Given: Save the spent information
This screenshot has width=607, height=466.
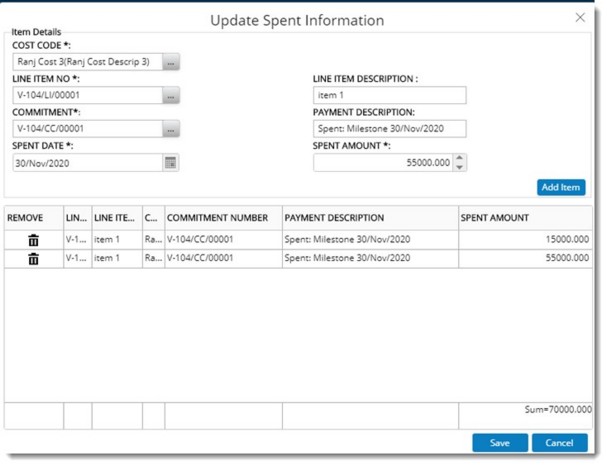Looking at the screenshot, I should pos(500,443).
